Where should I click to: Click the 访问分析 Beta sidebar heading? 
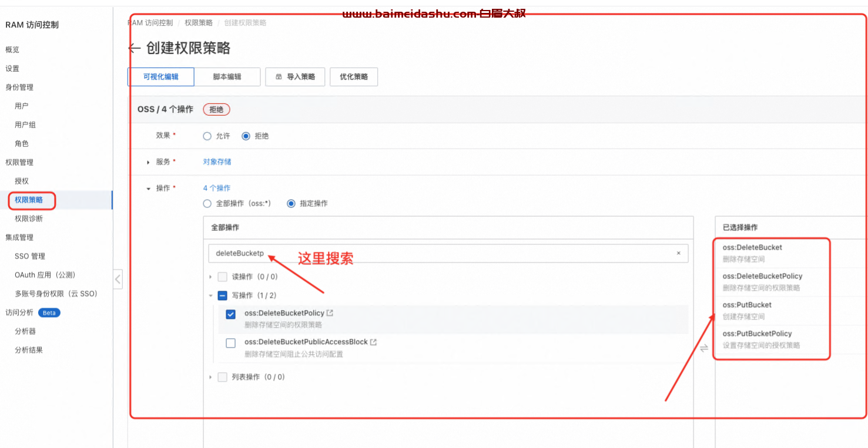[33, 312]
